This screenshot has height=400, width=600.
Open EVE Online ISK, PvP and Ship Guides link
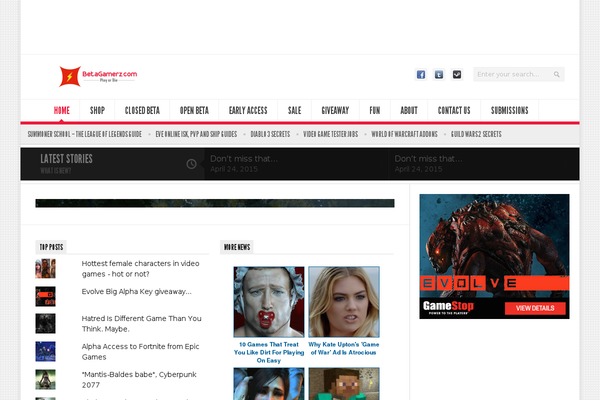(196, 134)
